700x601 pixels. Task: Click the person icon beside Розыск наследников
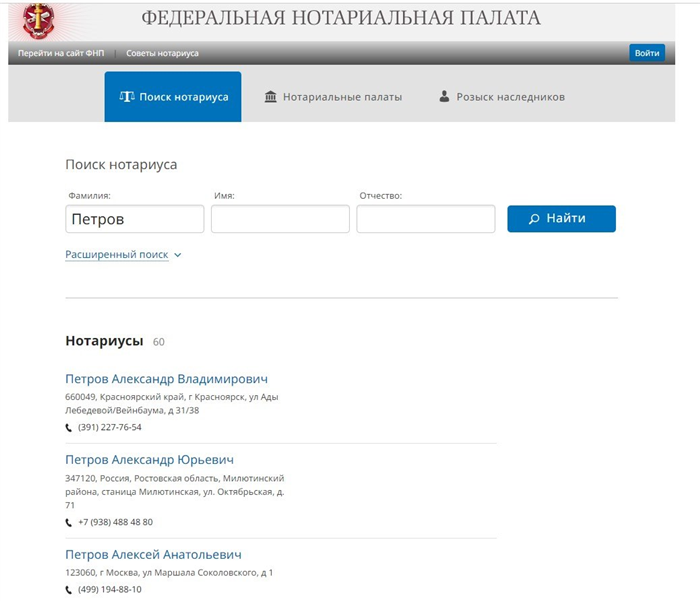coord(444,96)
